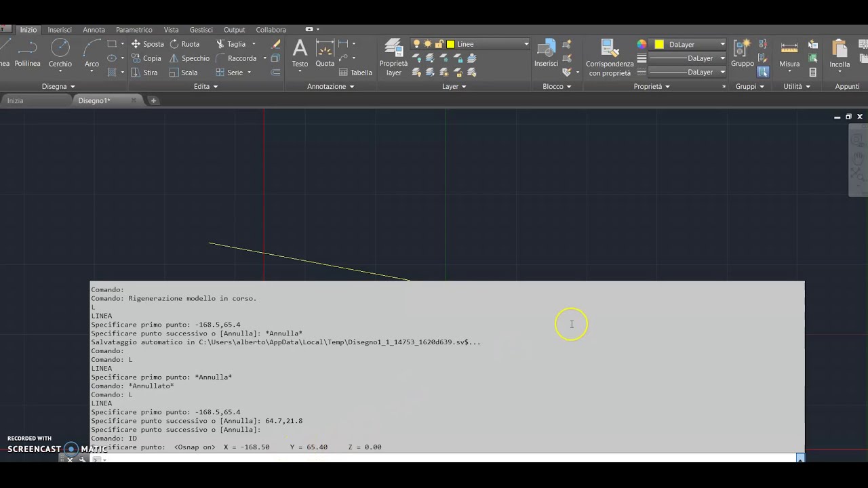Insert a Tabella table
Image resolution: width=868 pixels, height=488 pixels.
pos(355,73)
